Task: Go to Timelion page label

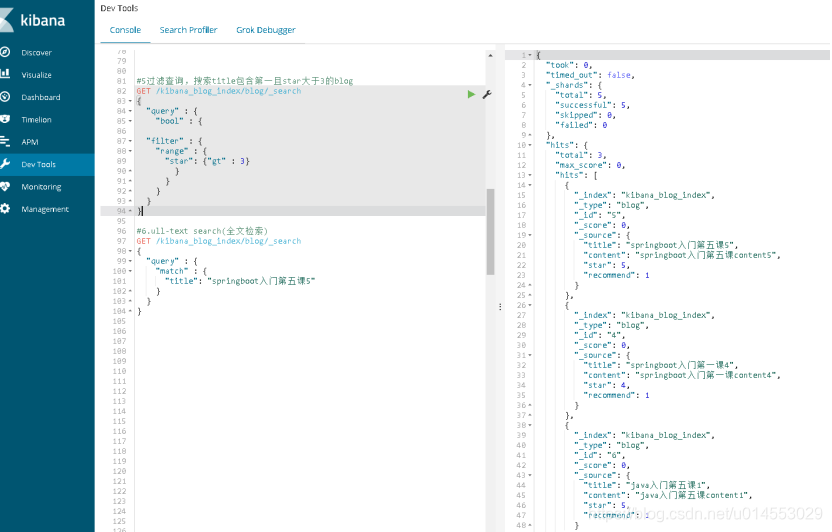Action: point(37,120)
